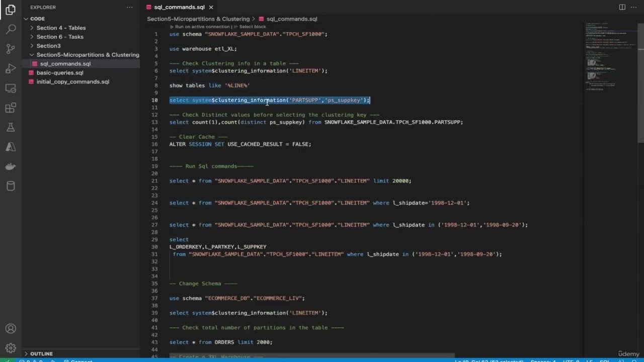The height and width of the screenshot is (362, 644).
Task: Open the Accounts icon
Action: point(11,329)
